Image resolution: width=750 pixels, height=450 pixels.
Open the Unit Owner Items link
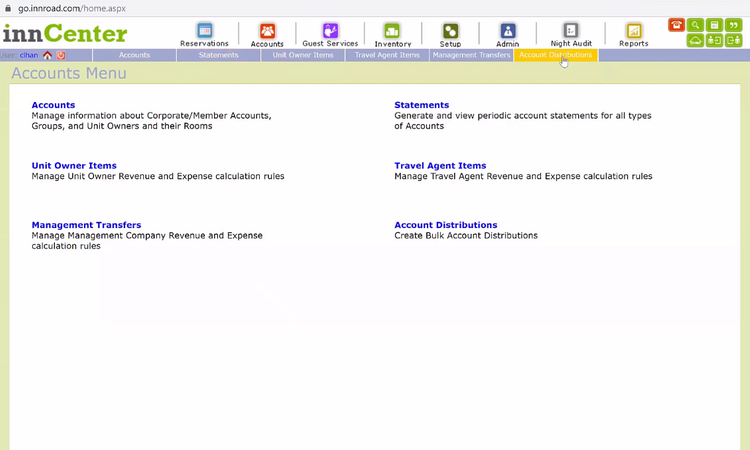click(x=74, y=165)
